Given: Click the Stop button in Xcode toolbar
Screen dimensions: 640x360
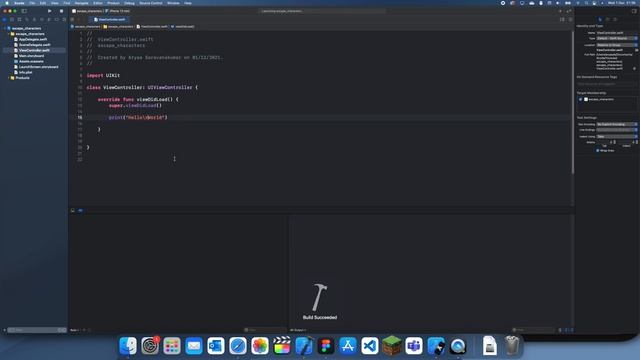Looking at the screenshot, I should click(61, 11).
